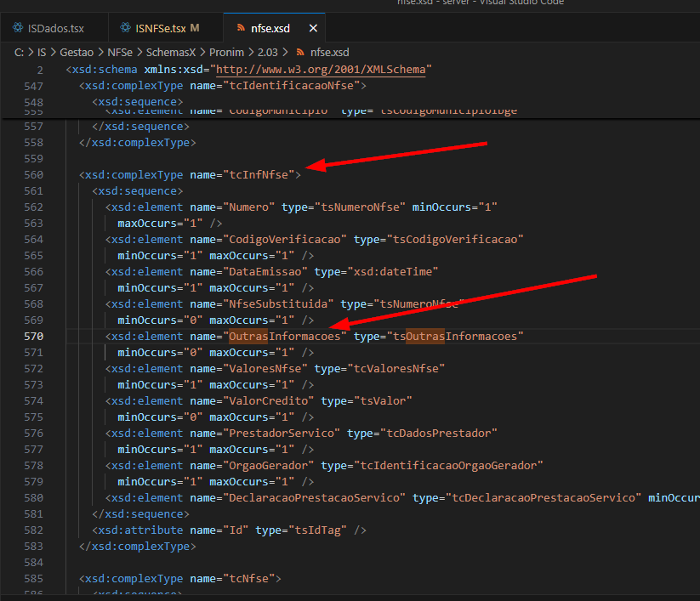This screenshot has width=700, height=601.
Task: Open the nfse.xsd breadcrumb file entry
Action: [x=329, y=52]
